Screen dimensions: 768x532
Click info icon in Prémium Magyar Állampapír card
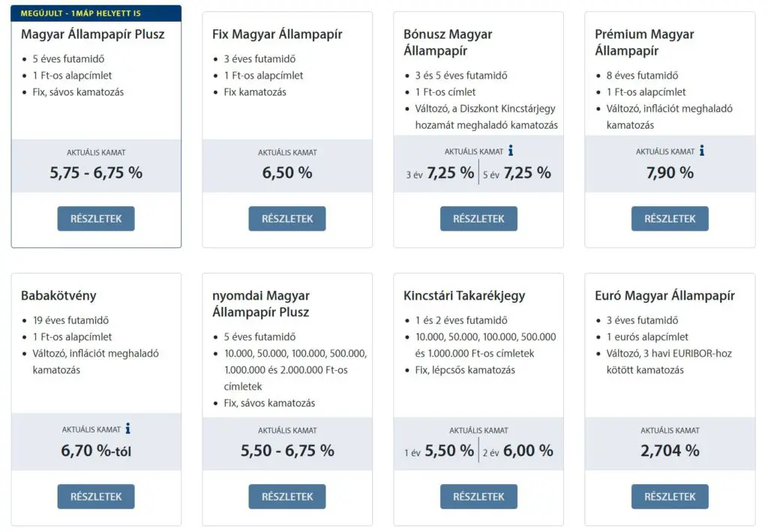(702, 151)
